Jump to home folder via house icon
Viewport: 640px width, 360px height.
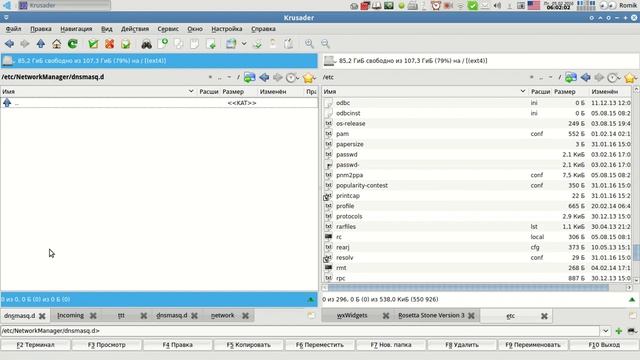[57, 44]
